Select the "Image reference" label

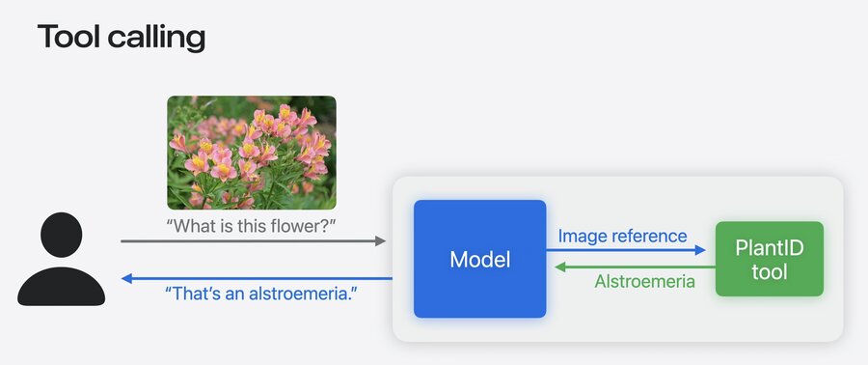coord(622,236)
